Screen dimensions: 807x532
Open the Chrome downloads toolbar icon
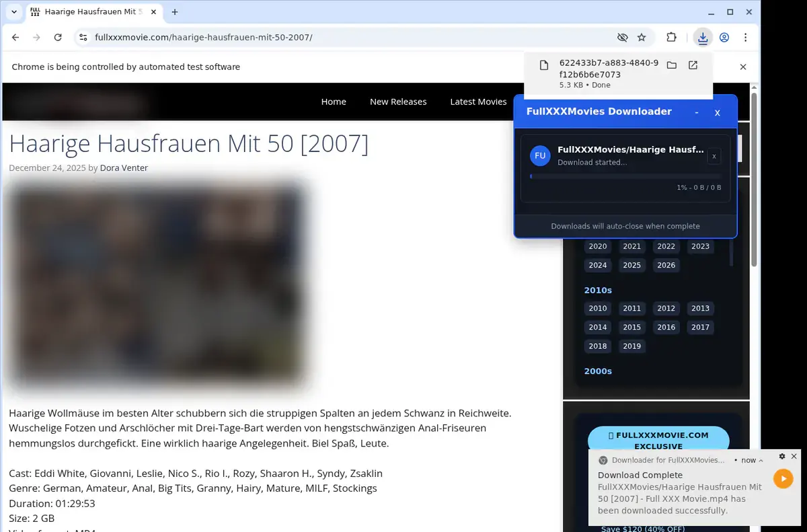pos(703,38)
